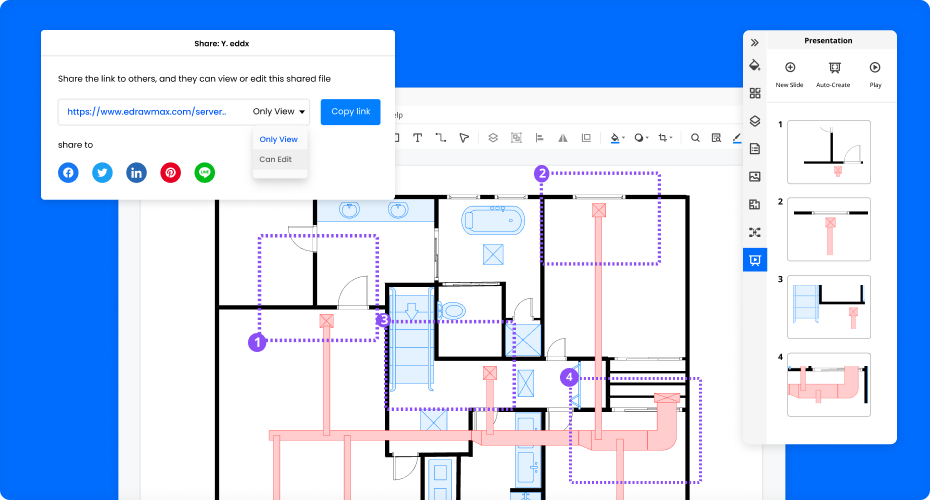This screenshot has width=930, height=500.
Task: Choose Only View permission option
Action: [279, 139]
